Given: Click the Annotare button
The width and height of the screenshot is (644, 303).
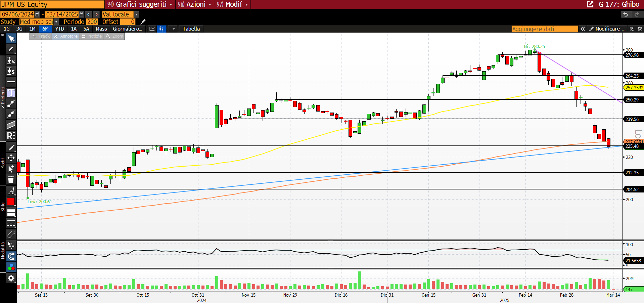Looking at the screenshot, I should [65, 36].
